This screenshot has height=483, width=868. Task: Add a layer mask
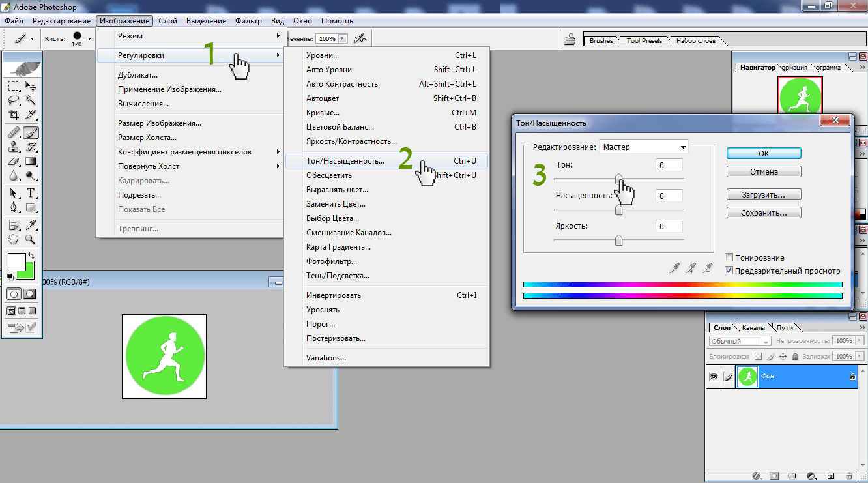click(775, 476)
